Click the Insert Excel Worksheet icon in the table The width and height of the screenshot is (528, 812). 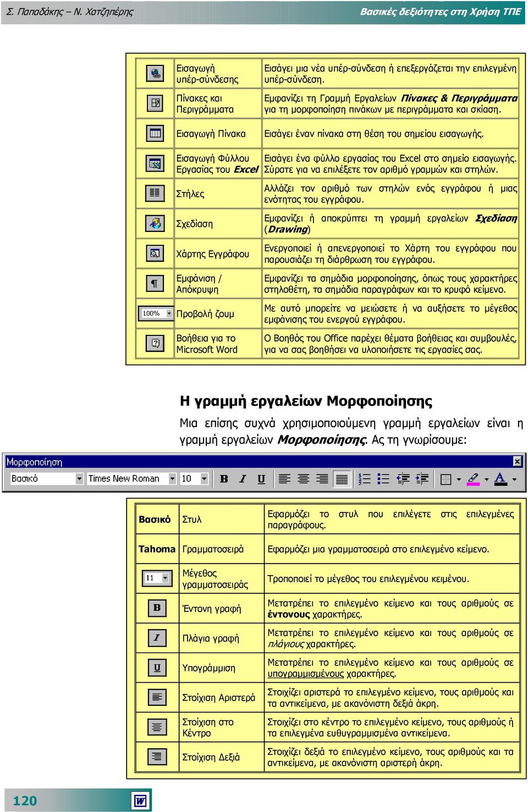156,163
